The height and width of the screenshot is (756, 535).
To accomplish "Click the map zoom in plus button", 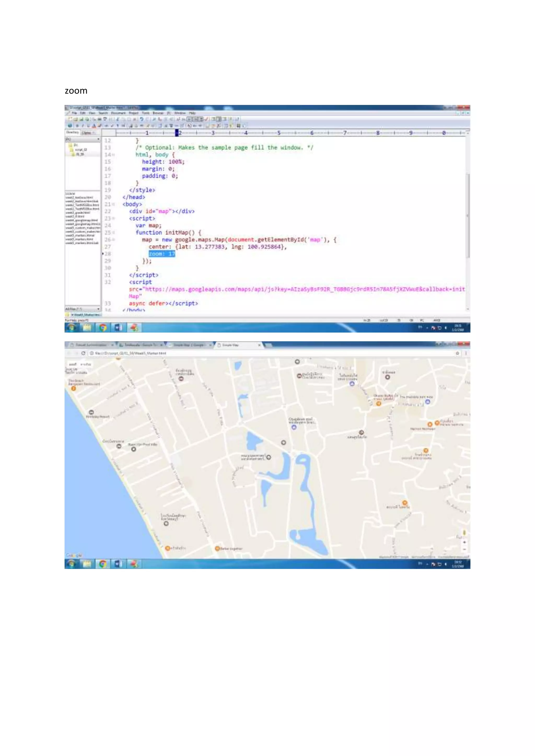I will tap(464, 542).
